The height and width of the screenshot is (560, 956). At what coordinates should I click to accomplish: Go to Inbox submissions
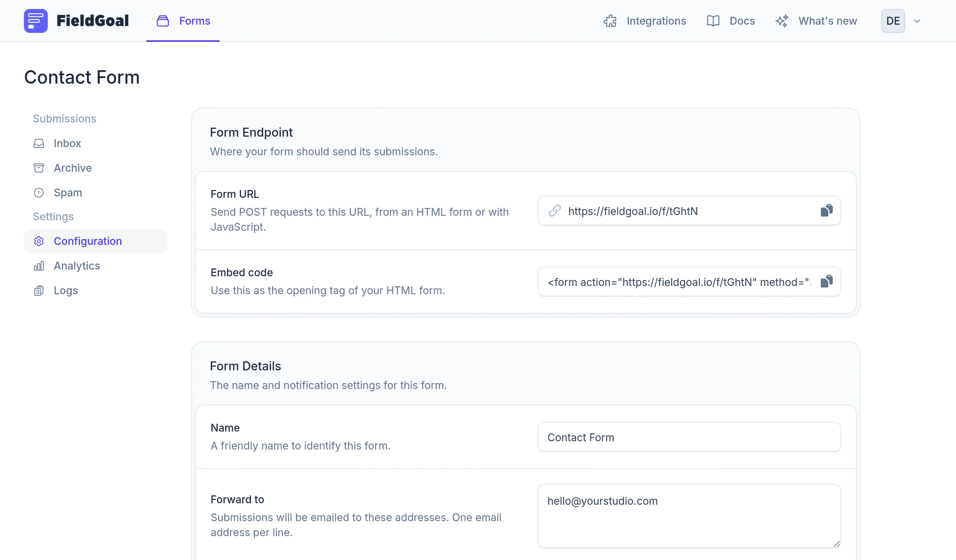tap(96, 143)
